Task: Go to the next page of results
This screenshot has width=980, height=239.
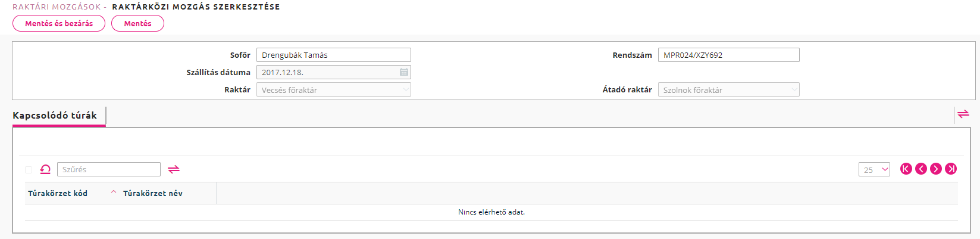Action: tap(936, 169)
